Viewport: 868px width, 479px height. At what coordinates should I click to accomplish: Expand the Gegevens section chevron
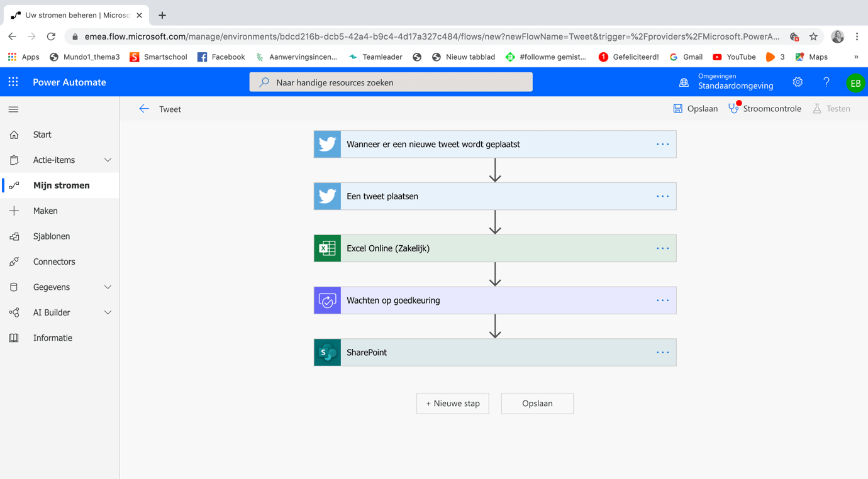tap(108, 287)
